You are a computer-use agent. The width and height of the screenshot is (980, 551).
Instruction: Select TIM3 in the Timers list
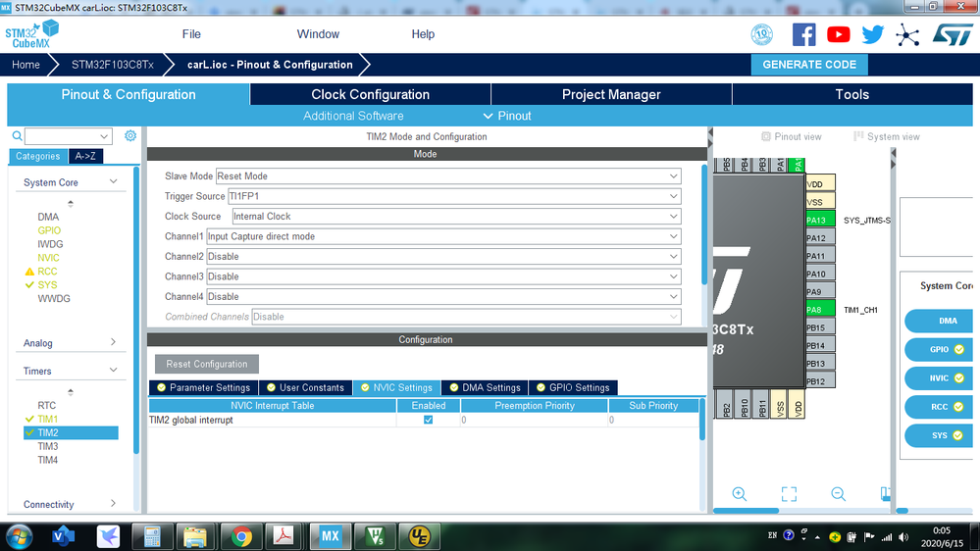[48, 446]
